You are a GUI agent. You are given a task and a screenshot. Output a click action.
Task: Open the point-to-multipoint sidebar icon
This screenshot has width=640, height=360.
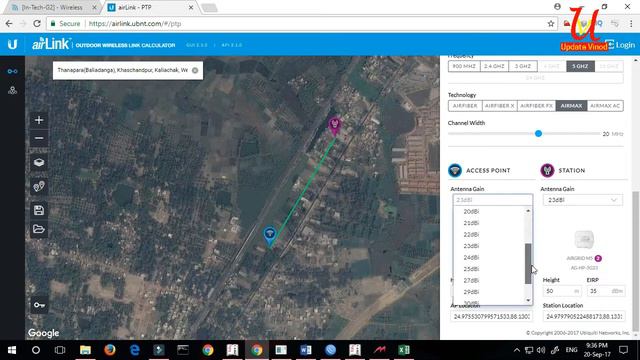pos(12,90)
